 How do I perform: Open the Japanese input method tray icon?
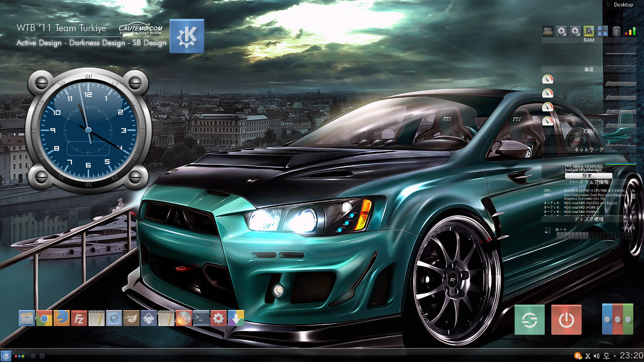pyautogui.click(x=578, y=356)
